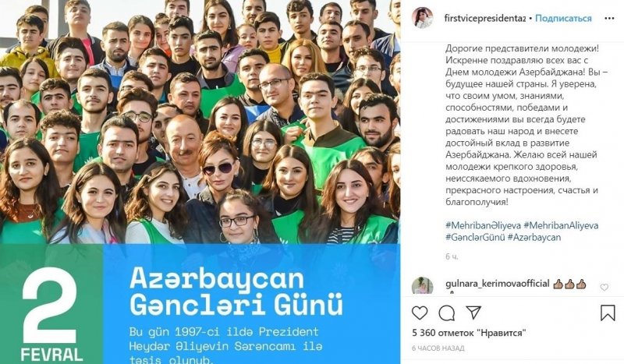Open the three-dot more options menu

609,18
